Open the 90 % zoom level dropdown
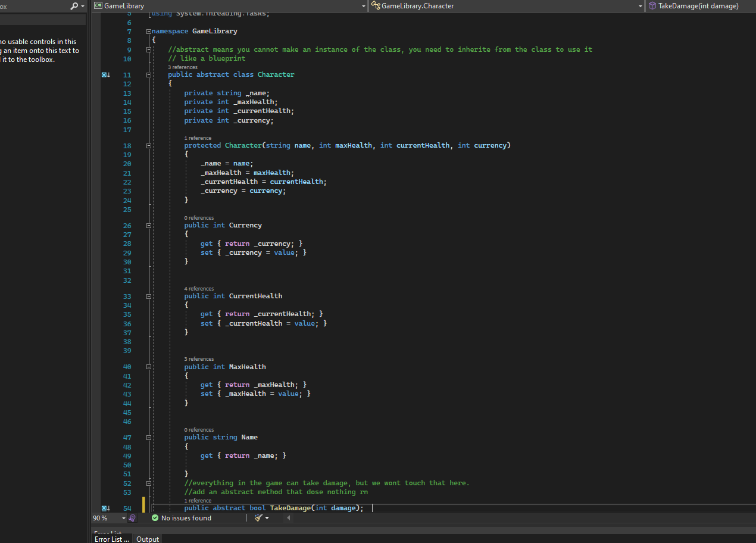The height and width of the screenshot is (543, 756). click(x=124, y=518)
